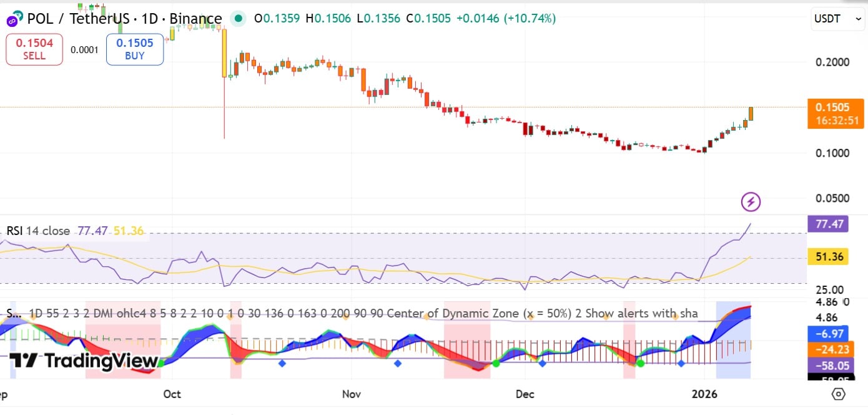Select the RSI 14 close indicator legend
This screenshot has height=415, width=868.
point(37,231)
